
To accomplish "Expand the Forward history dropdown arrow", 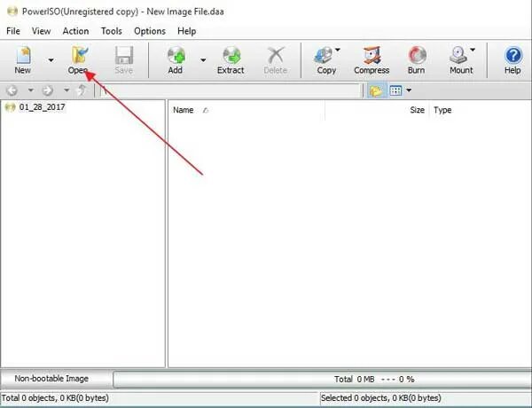I will tap(66, 90).
